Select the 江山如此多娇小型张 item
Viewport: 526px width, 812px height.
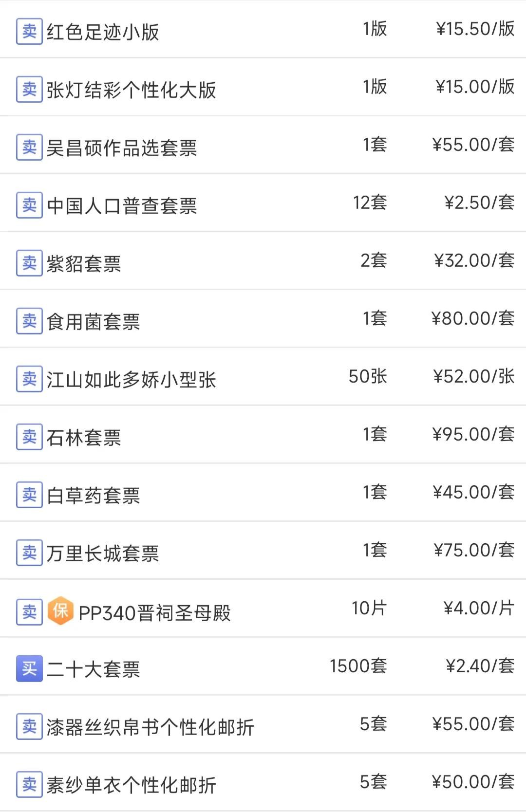pos(131,380)
